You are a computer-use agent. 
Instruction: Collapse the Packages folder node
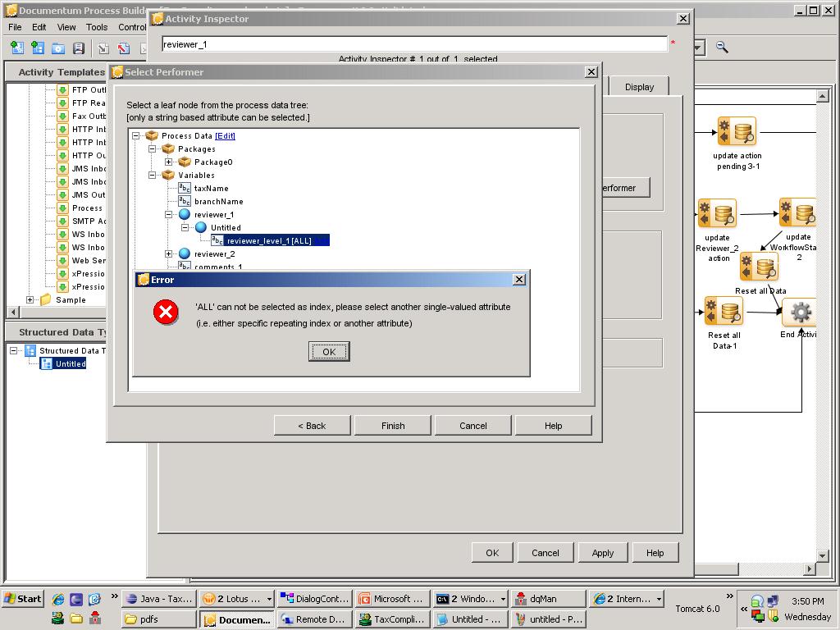point(152,149)
